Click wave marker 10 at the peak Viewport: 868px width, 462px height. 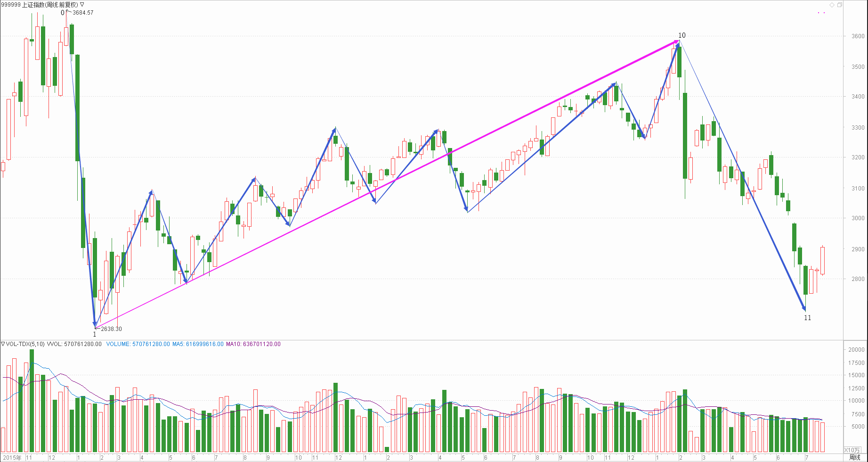[681, 35]
